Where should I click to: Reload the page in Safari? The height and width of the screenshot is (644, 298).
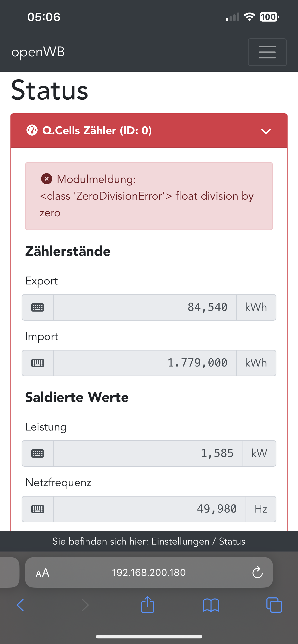click(x=257, y=572)
